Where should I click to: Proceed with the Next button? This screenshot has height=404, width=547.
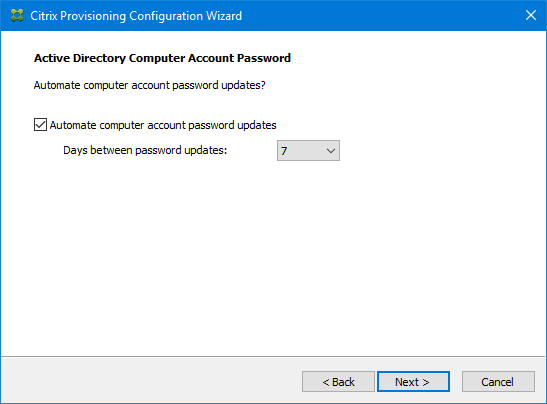[413, 382]
